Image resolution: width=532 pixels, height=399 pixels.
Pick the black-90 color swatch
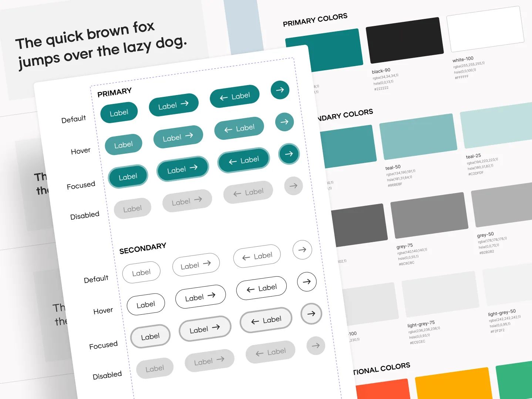(404, 40)
